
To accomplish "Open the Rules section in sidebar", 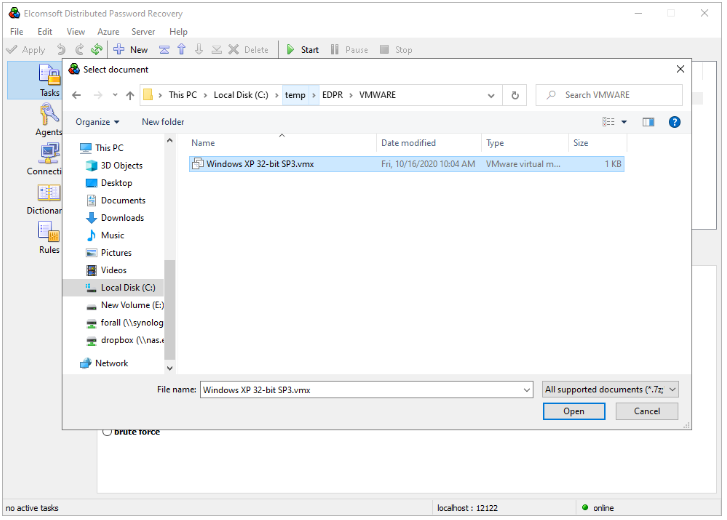I will (x=49, y=236).
